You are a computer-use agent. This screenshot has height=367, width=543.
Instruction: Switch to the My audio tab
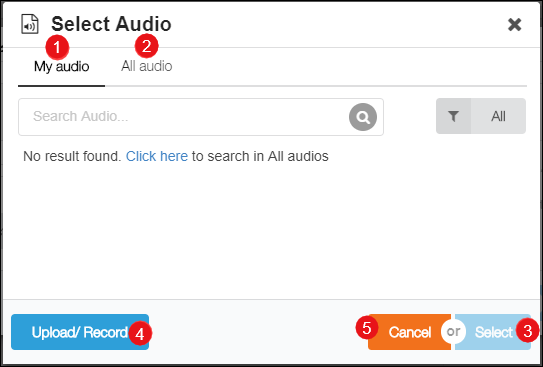62,66
